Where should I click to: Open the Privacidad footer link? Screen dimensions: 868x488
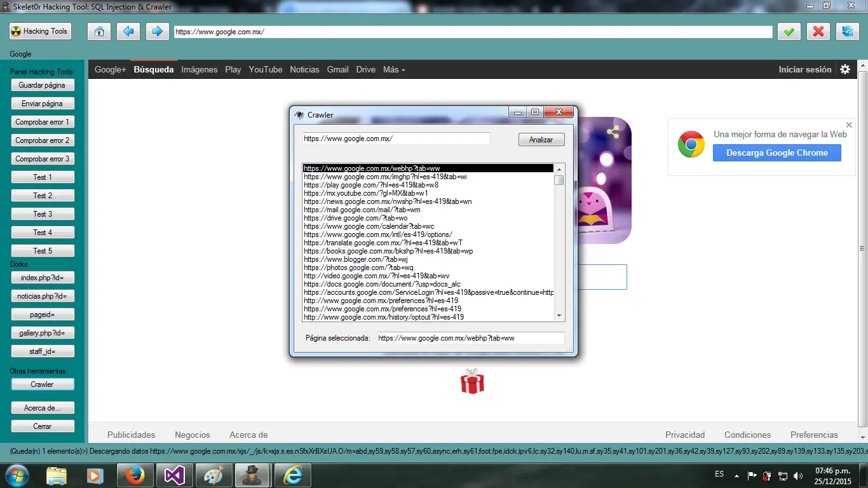coord(685,435)
